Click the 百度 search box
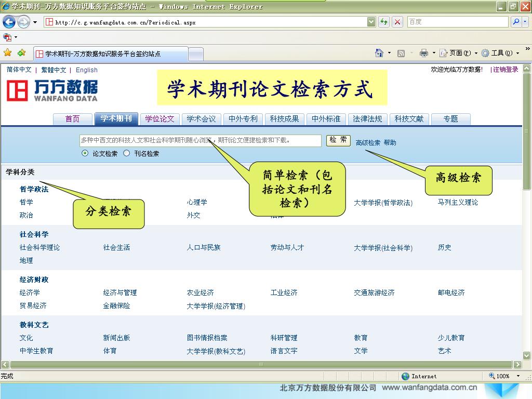532x399 pixels. (x=457, y=22)
